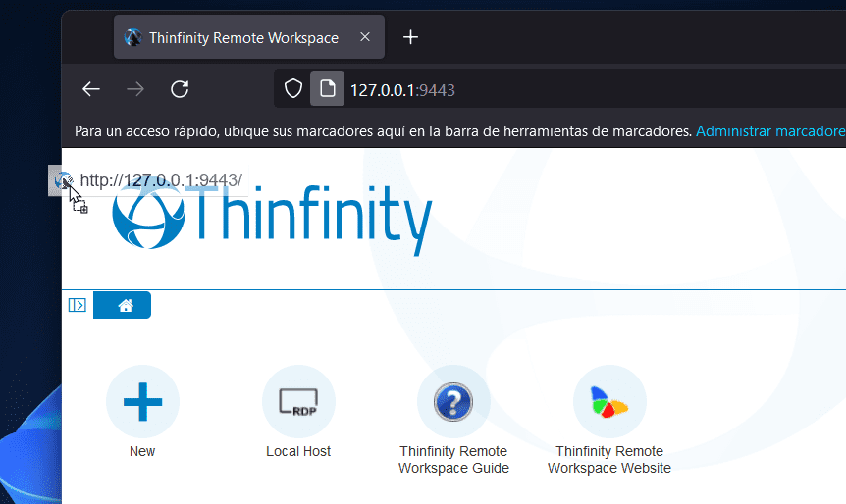Close the Thinfinity Remote Workspace tab
The height and width of the screenshot is (504, 846).
tap(365, 37)
